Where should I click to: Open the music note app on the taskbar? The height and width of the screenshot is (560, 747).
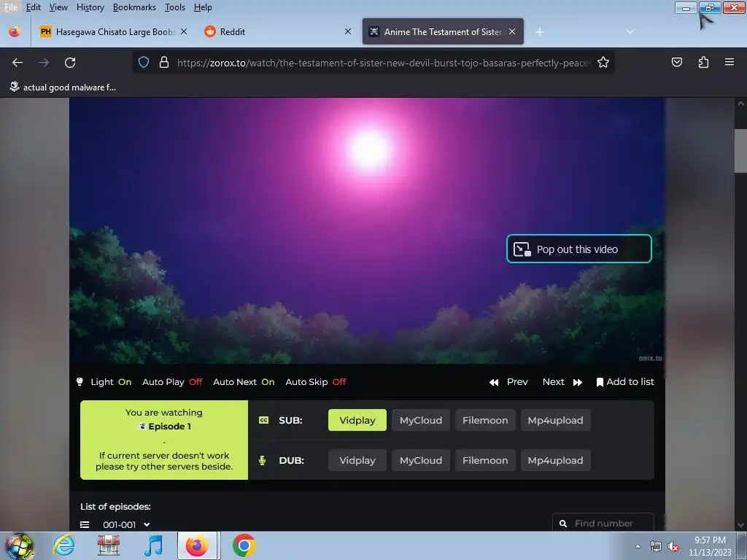tap(153, 545)
